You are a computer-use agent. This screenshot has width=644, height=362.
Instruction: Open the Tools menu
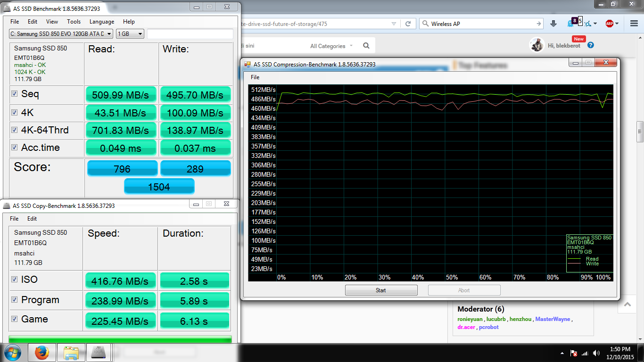coord(74,22)
